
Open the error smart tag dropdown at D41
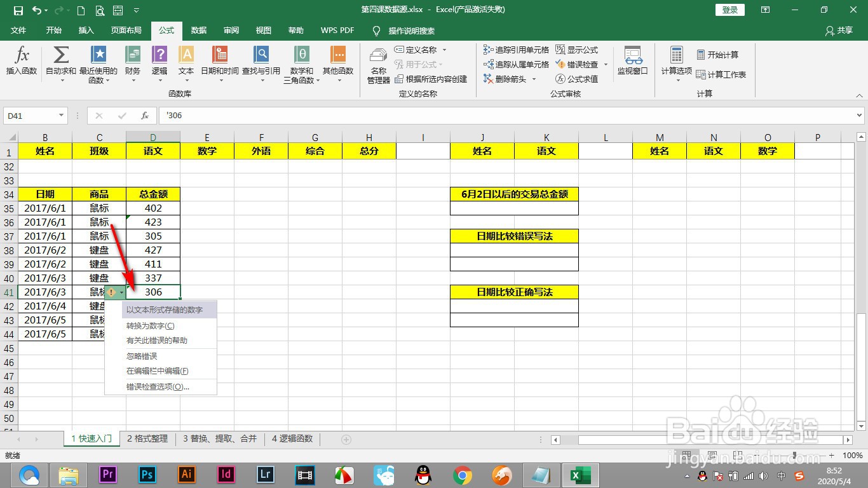tap(121, 292)
